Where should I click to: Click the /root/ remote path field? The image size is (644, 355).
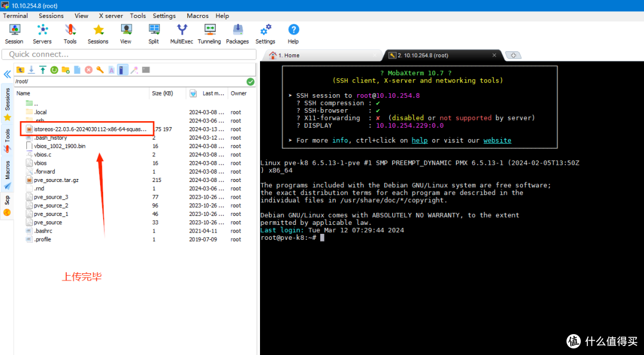click(x=130, y=82)
